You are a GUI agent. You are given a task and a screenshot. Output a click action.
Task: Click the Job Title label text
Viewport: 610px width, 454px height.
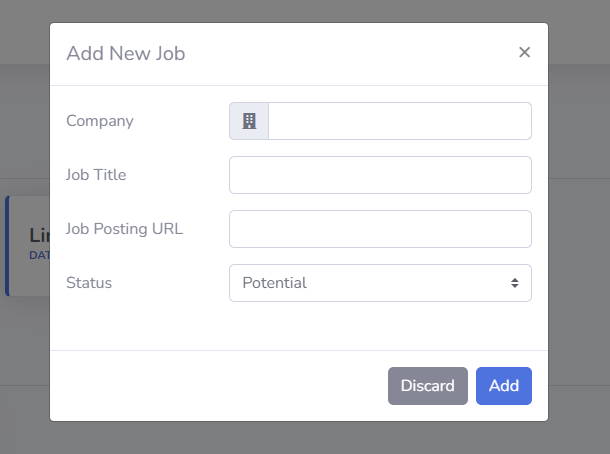click(x=96, y=175)
